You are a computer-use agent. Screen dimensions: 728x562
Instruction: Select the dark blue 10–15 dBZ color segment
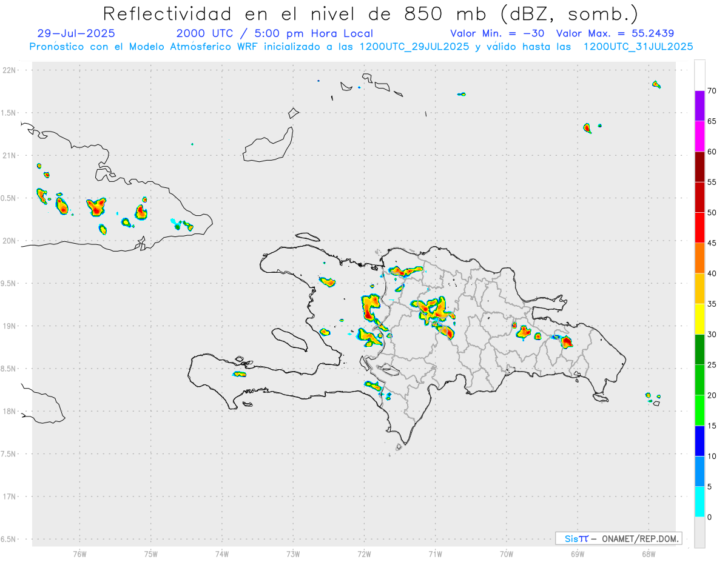pyautogui.click(x=699, y=441)
